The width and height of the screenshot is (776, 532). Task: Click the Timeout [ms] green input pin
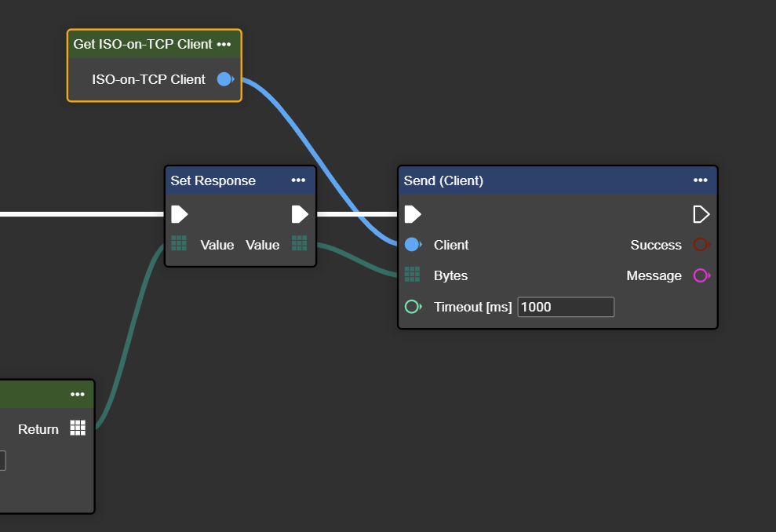click(x=413, y=307)
